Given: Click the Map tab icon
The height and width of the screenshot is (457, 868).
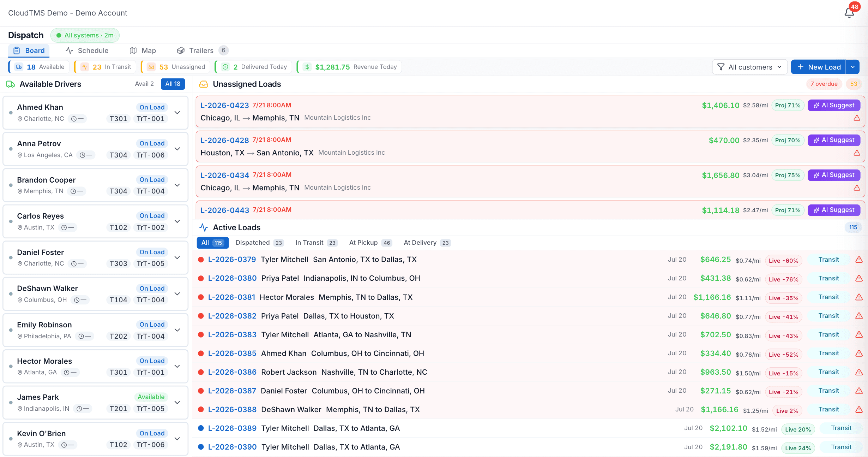Looking at the screenshot, I should (133, 51).
